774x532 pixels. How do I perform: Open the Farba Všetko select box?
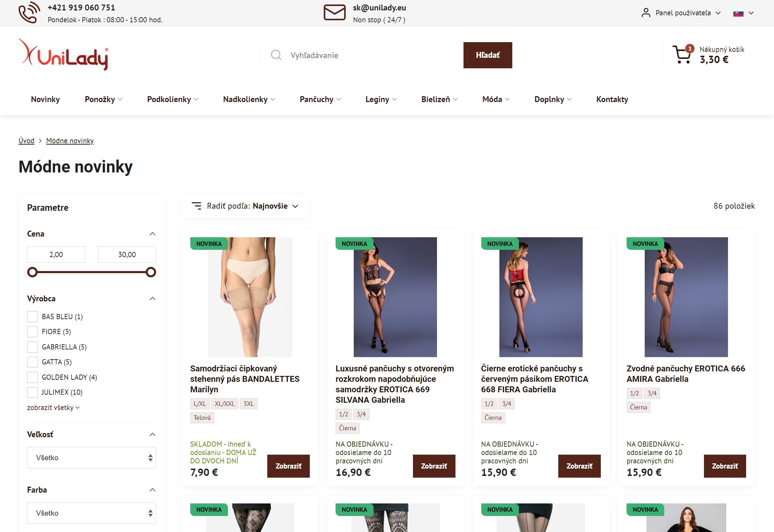click(92, 513)
